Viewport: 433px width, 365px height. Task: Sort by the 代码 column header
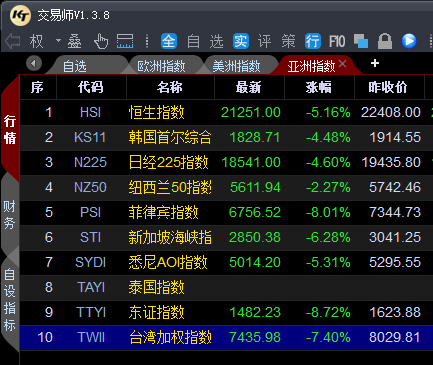point(91,87)
